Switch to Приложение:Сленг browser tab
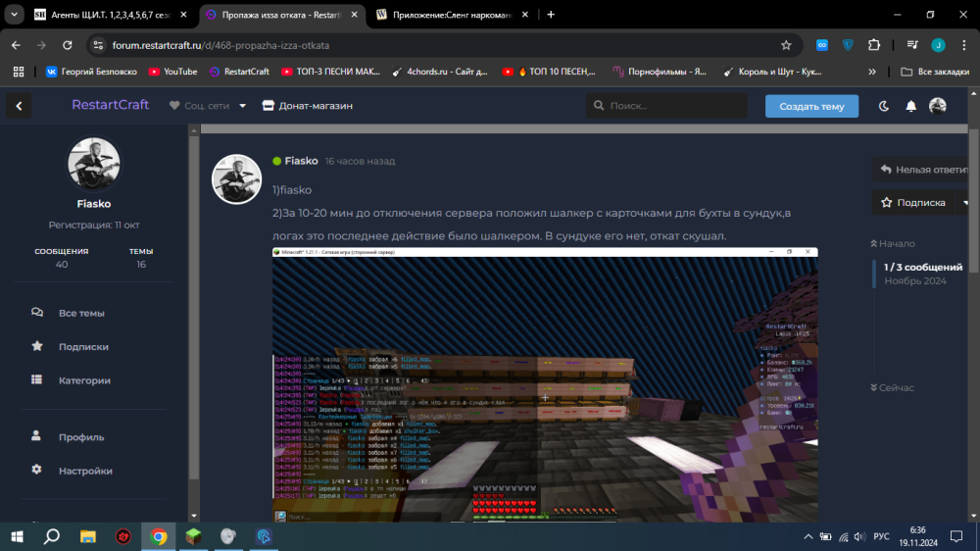This screenshot has height=551, width=980. tap(453, 15)
